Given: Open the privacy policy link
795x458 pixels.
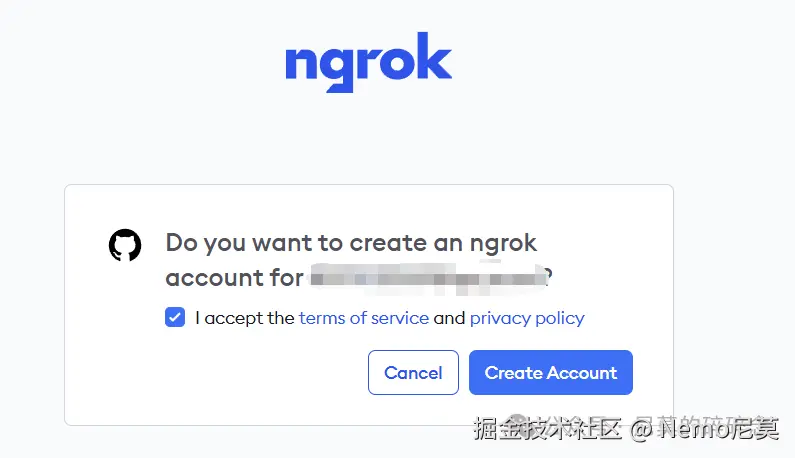Looking at the screenshot, I should click(x=527, y=318).
